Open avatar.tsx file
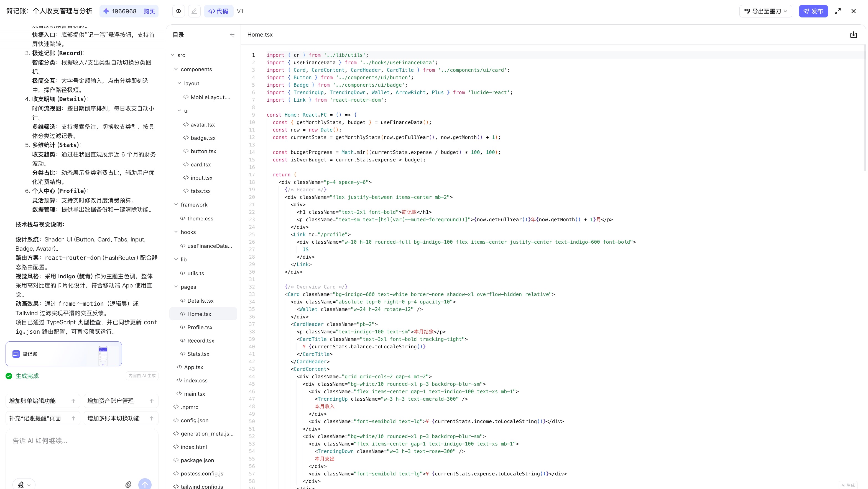 [203, 125]
